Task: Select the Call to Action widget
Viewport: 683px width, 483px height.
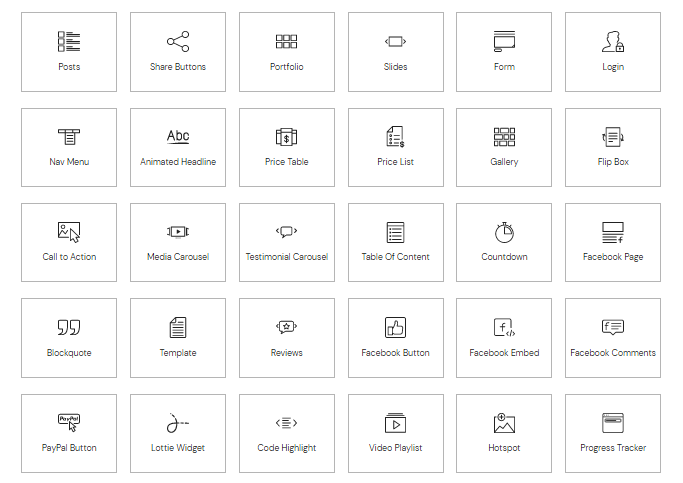Action: (69, 242)
